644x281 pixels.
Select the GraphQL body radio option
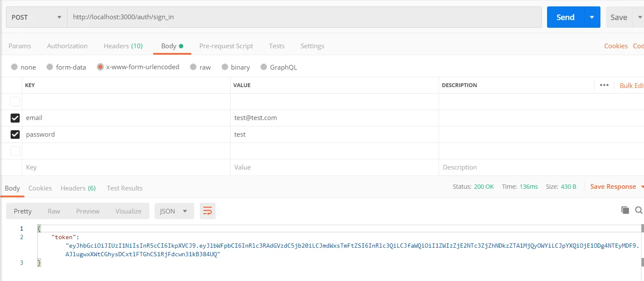263,67
